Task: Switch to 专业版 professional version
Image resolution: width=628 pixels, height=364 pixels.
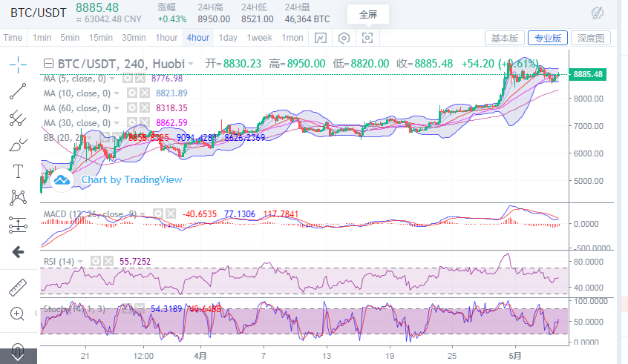Action: tap(548, 38)
